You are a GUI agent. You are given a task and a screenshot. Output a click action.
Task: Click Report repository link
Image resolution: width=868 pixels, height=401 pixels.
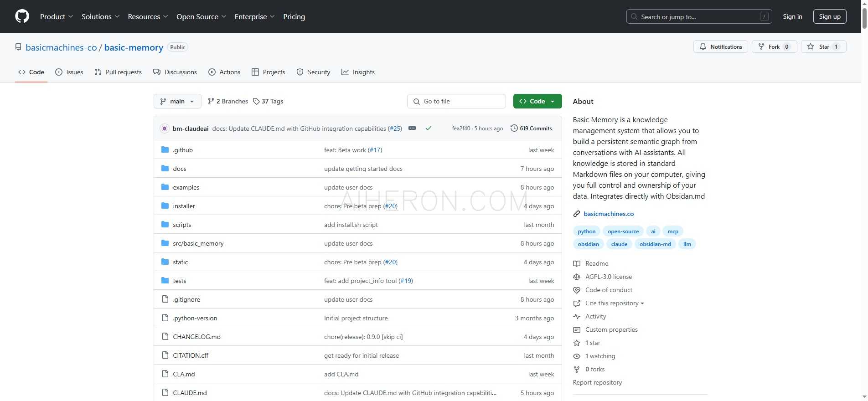coord(597,382)
